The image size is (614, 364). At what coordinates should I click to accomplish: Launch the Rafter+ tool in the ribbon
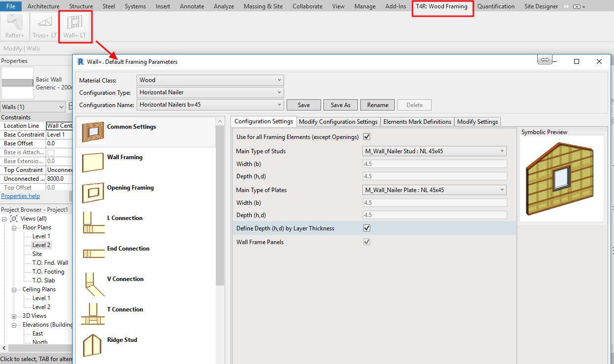tap(14, 26)
